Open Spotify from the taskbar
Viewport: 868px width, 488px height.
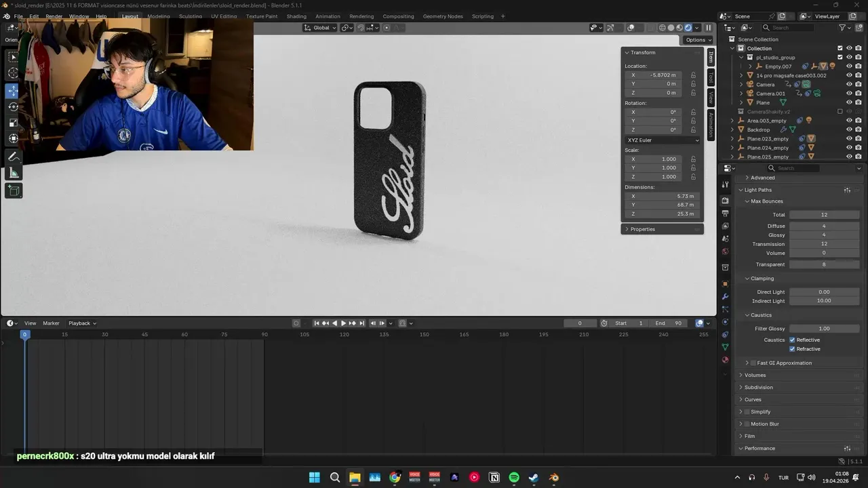point(514,478)
